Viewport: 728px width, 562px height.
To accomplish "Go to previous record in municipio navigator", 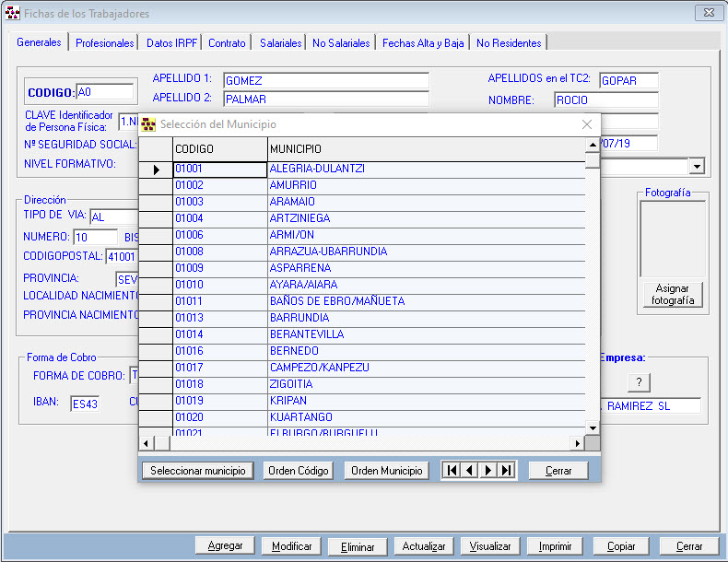I will point(469,471).
